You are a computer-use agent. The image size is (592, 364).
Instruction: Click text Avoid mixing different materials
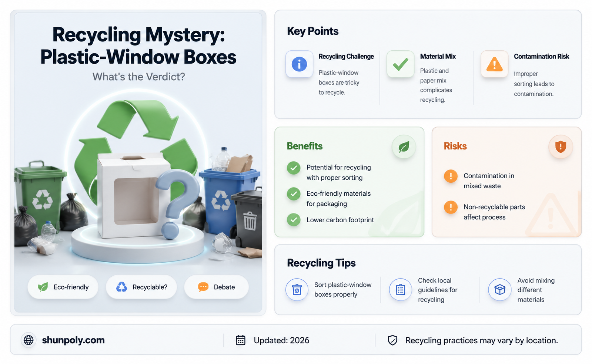[536, 290]
